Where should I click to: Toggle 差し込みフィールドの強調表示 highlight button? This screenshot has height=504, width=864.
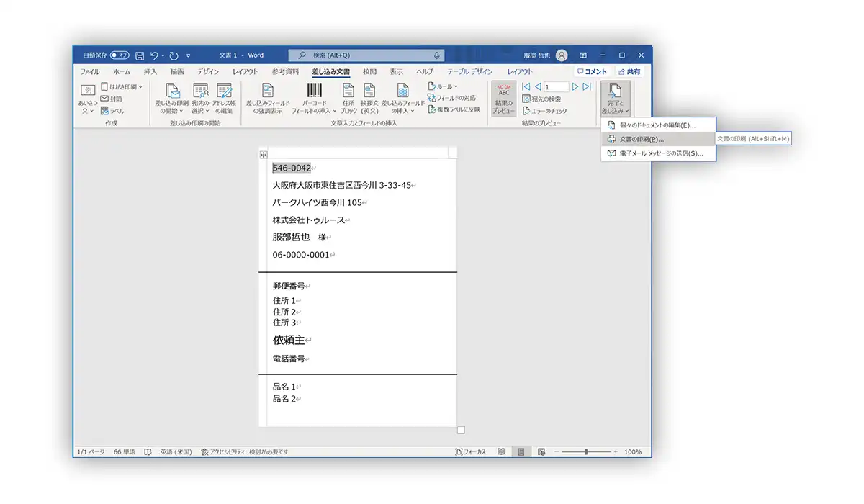click(x=268, y=98)
